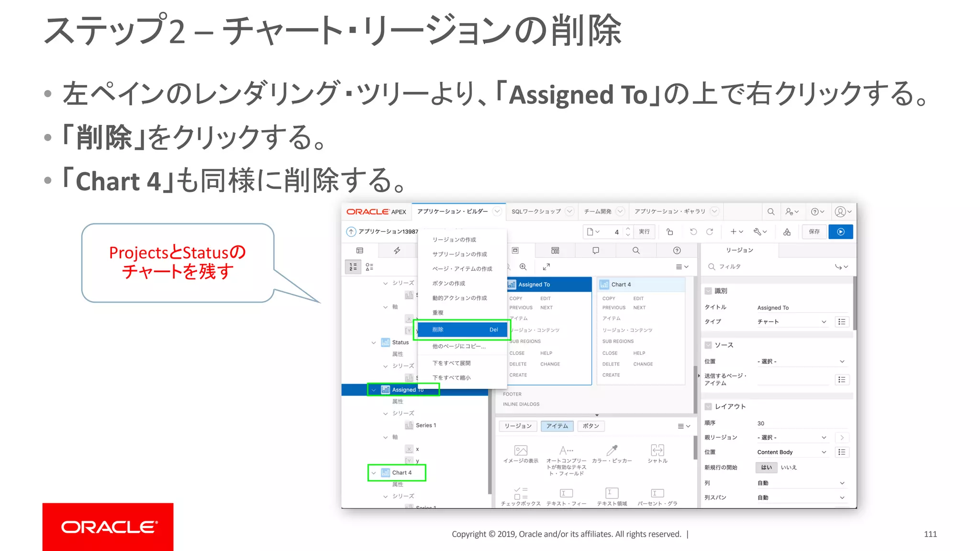Go to parent region arrow button
Image resolution: width=980 pixels, height=551 pixels.
click(x=842, y=437)
